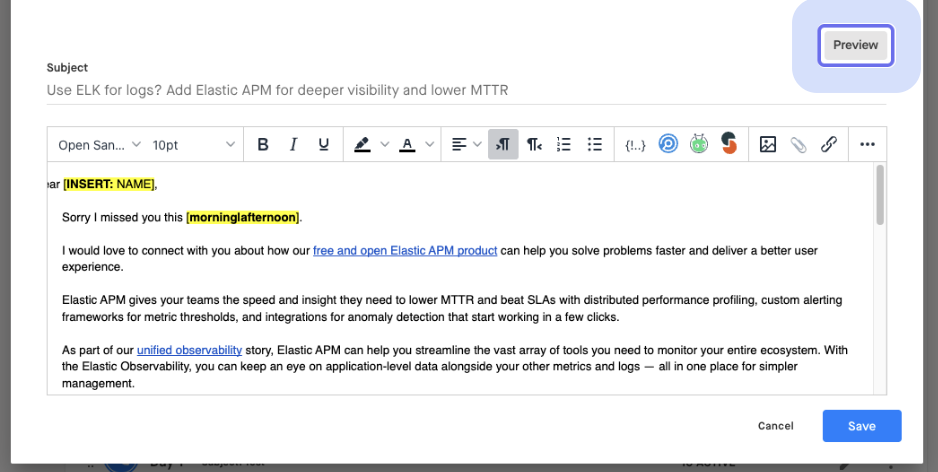
Task: Click the paragraph starting 'Elastic APM gives your teams'
Action: click(x=452, y=308)
